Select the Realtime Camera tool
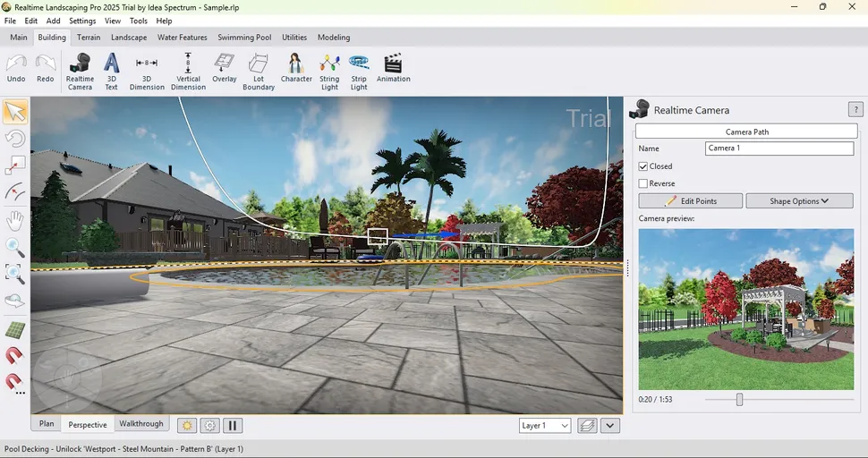This screenshot has width=868, height=458. (x=80, y=72)
